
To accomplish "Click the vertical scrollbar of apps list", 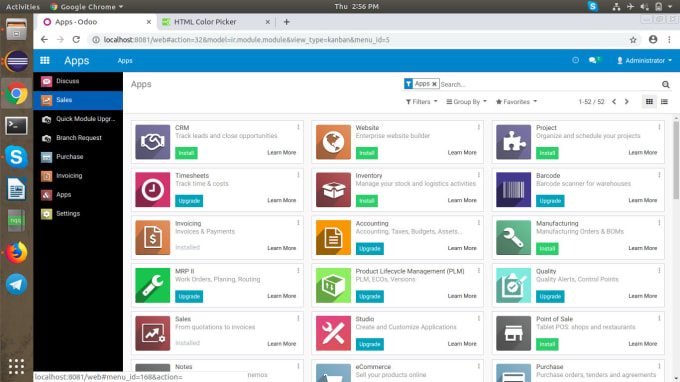I will 676,160.
